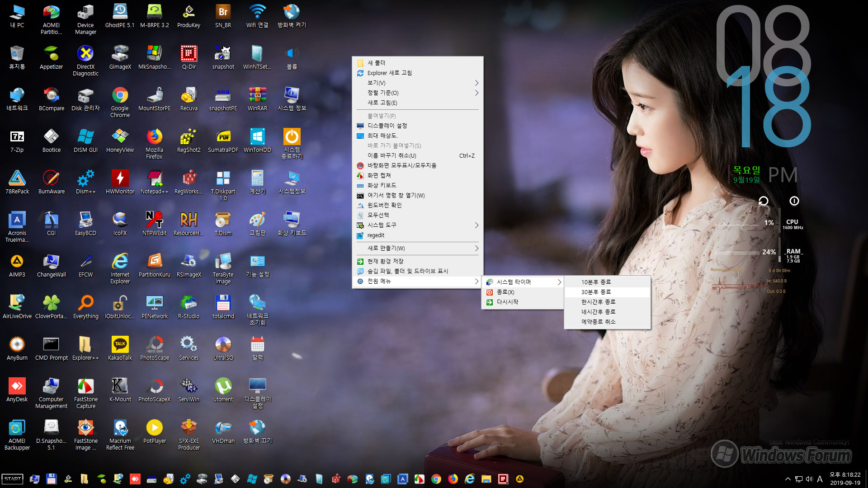Click the taskbar volume icon

(809, 479)
